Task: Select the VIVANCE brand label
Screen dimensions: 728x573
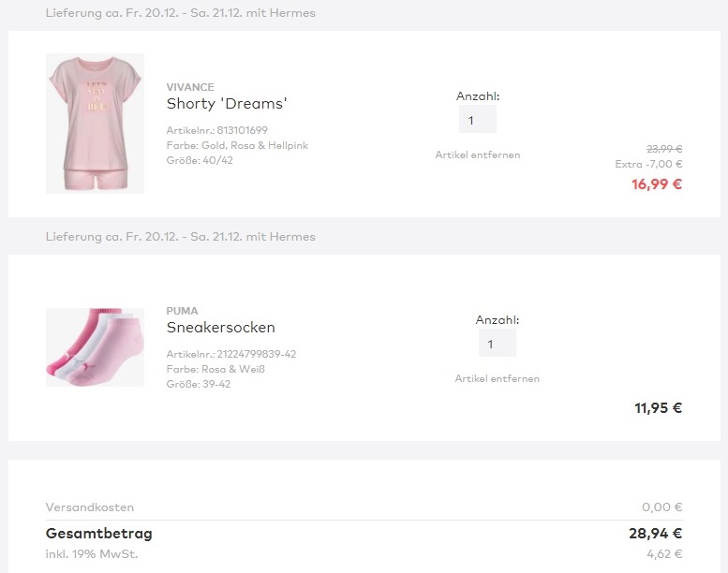Action: pos(190,87)
